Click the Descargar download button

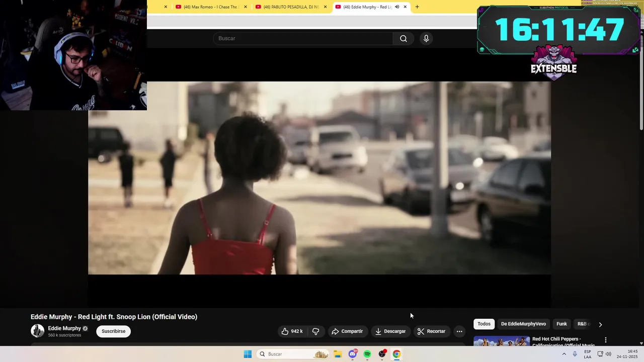tap(390, 331)
